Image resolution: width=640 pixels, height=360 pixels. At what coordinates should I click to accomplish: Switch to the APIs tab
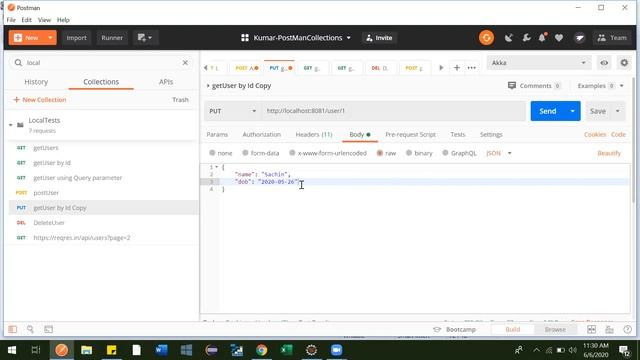point(166,82)
